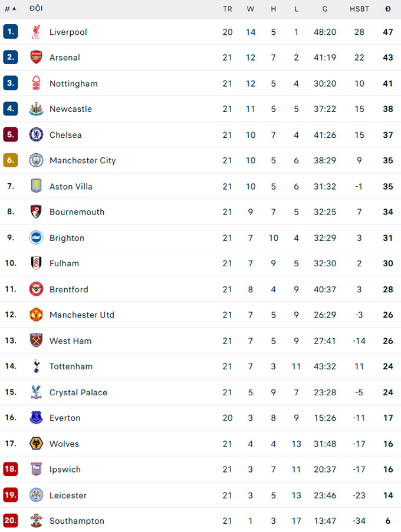
Task: Click the Manchester Utd team name
Action: click(82, 315)
